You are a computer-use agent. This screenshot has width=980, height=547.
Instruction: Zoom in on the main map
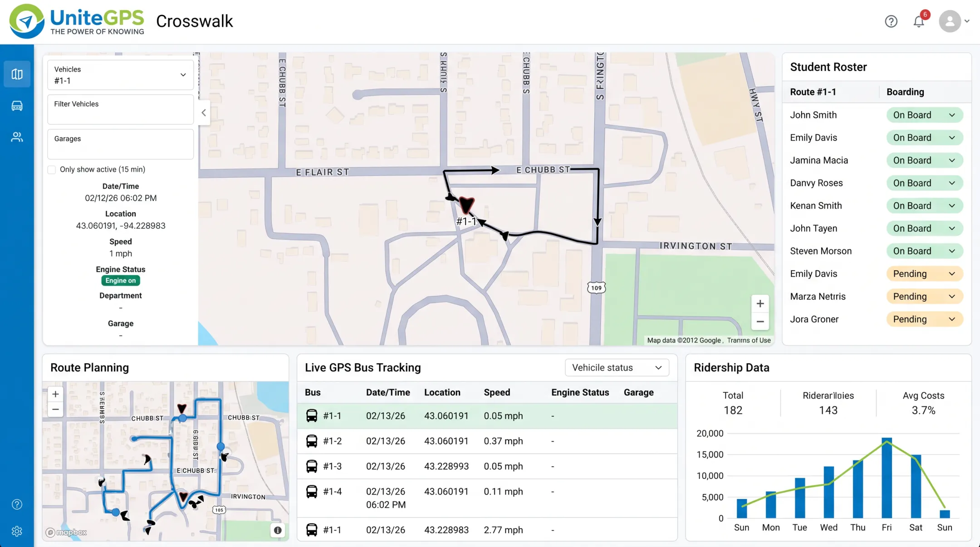tap(760, 303)
